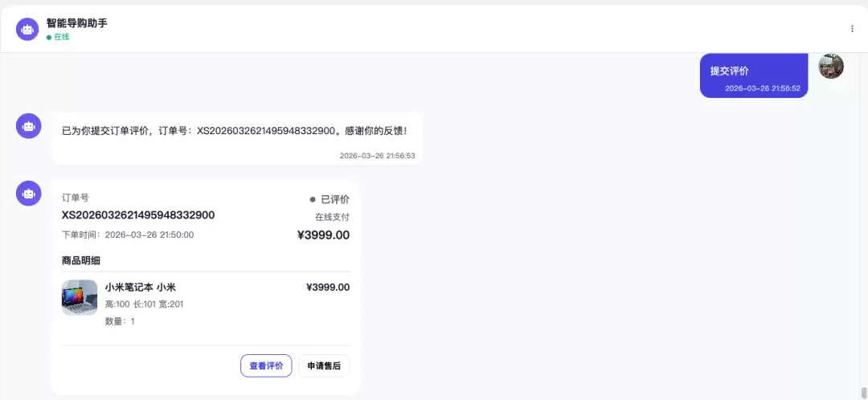This screenshot has width=868, height=400.
Task: Click the user profile photo avatar
Action: [831, 67]
